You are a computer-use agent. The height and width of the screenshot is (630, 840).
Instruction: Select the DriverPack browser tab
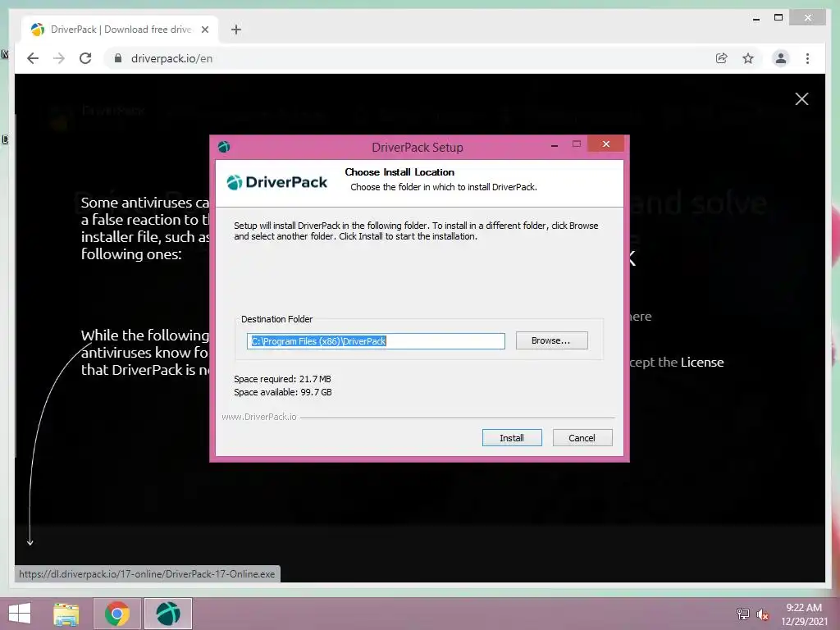(x=120, y=30)
